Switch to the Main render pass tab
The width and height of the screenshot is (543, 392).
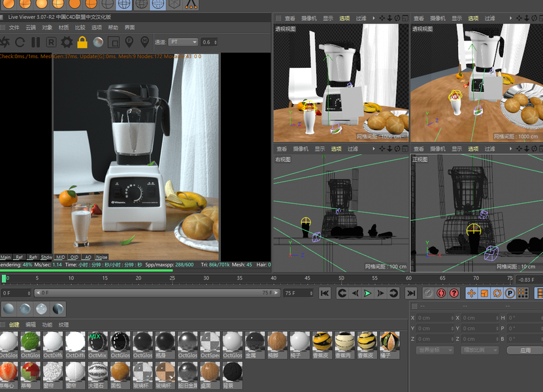coord(5,257)
